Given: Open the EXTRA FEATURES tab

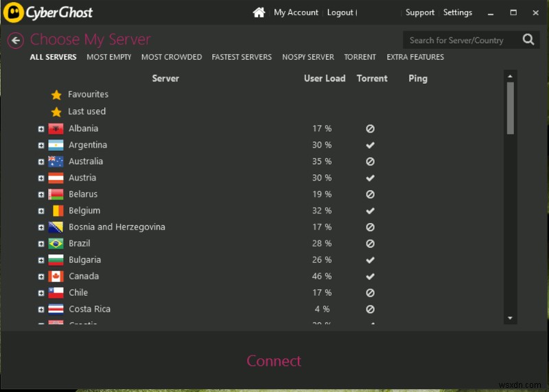Looking at the screenshot, I should click(x=415, y=57).
